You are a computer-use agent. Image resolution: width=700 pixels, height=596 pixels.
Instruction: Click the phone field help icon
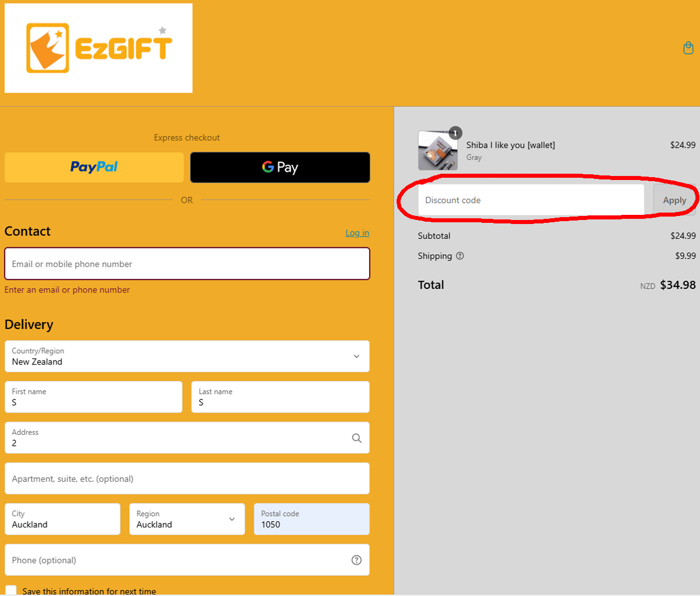coord(357,560)
